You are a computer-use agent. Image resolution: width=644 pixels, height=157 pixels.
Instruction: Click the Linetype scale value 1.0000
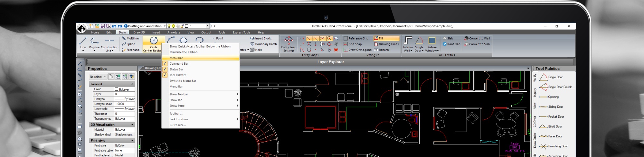click(124, 104)
